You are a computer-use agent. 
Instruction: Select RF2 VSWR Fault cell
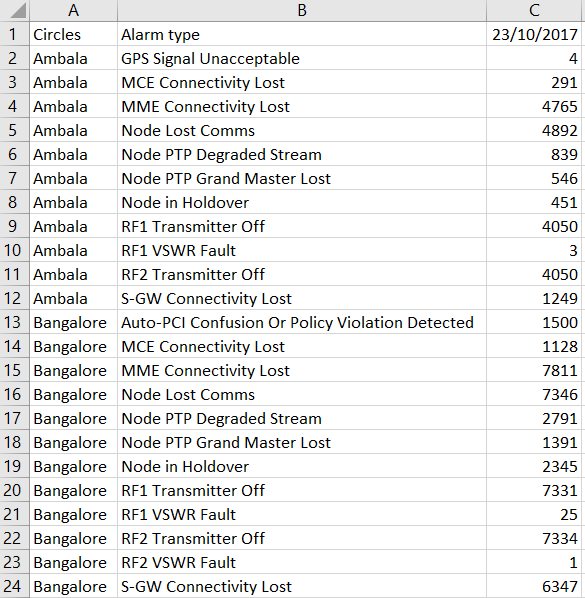tap(302, 562)
